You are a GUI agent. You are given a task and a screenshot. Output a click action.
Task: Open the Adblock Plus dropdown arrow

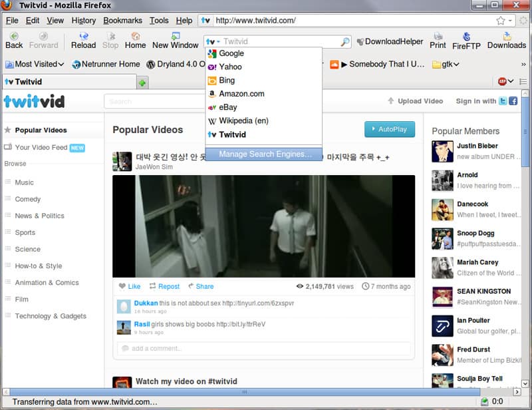pyautogui.click(x=511, y=81)
